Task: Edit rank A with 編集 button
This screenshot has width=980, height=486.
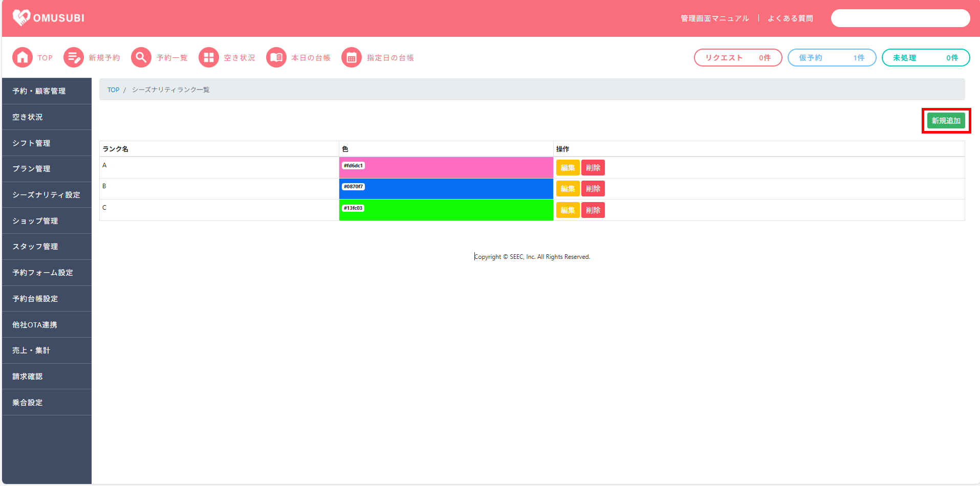Action: click(x=568, y=168)
